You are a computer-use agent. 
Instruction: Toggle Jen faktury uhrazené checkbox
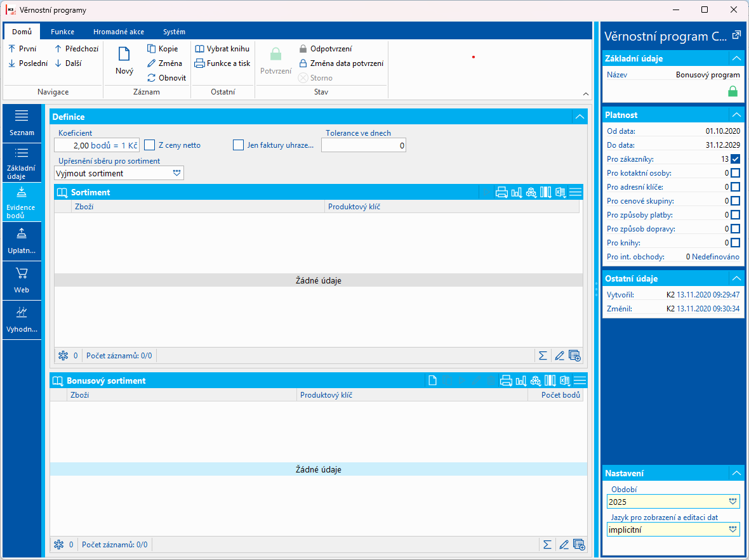coord(239,145)
